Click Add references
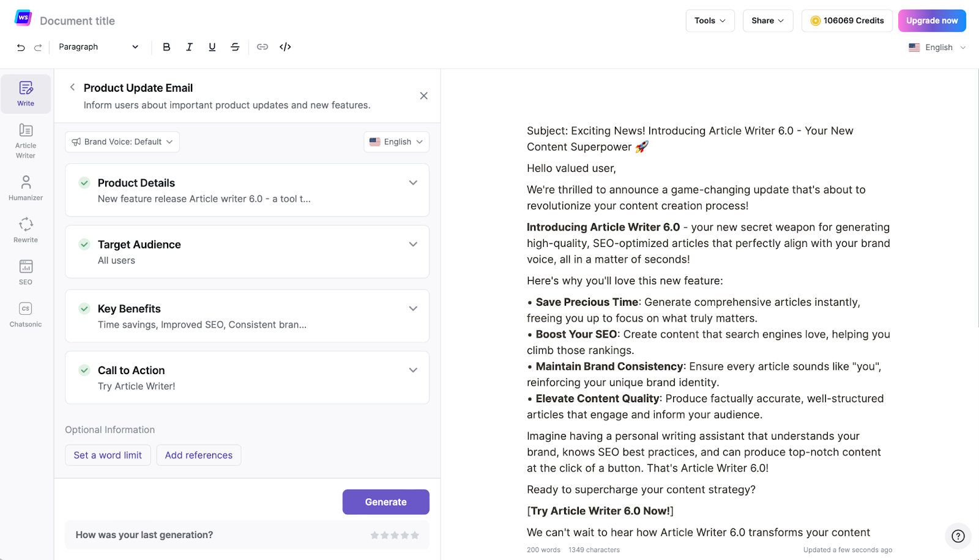The image size is (979, 560). click(199, 455)
